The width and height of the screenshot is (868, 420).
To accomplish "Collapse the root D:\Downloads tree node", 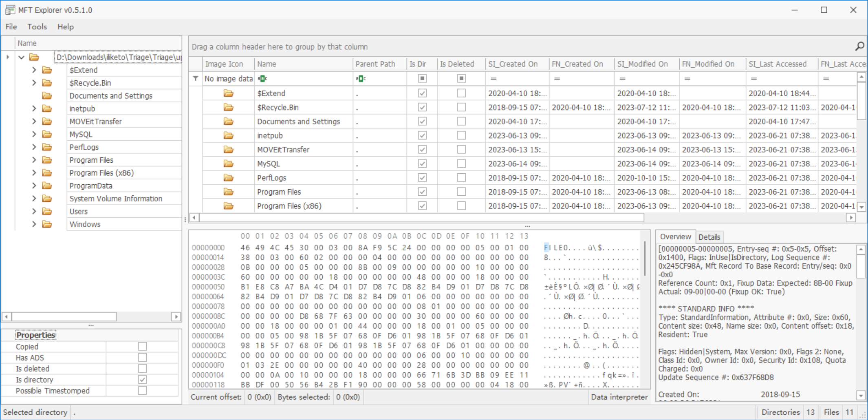I will click(x=22, y=57).
